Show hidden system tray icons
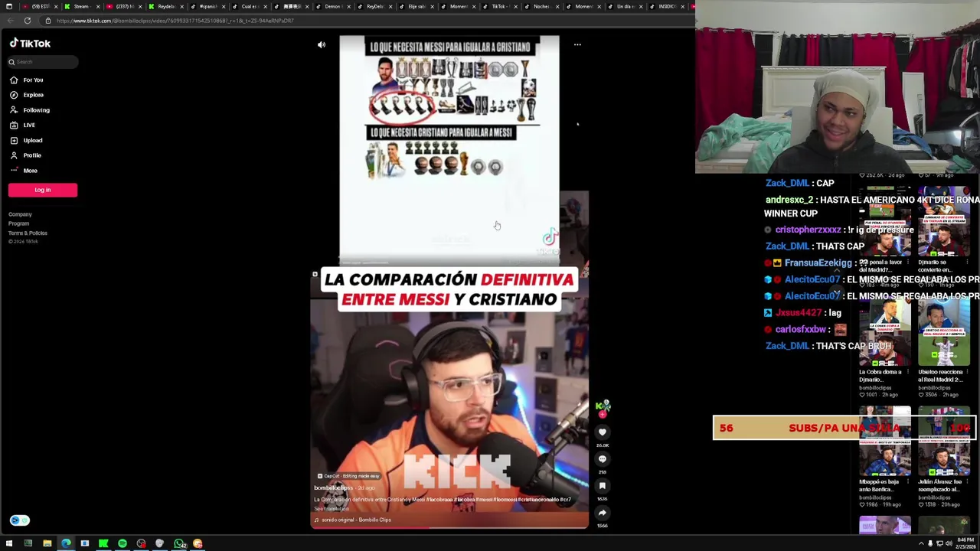 tap(921, 543)
